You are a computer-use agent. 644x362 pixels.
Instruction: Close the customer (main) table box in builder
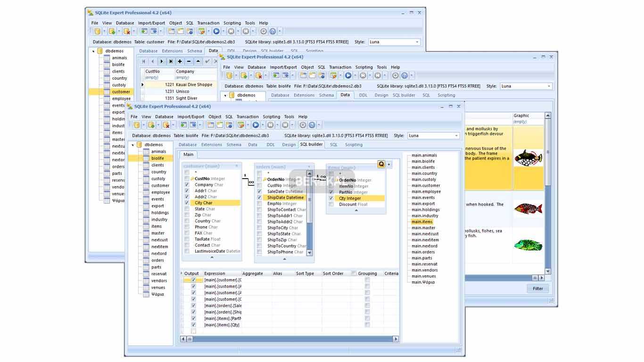[x=237, y=166]
